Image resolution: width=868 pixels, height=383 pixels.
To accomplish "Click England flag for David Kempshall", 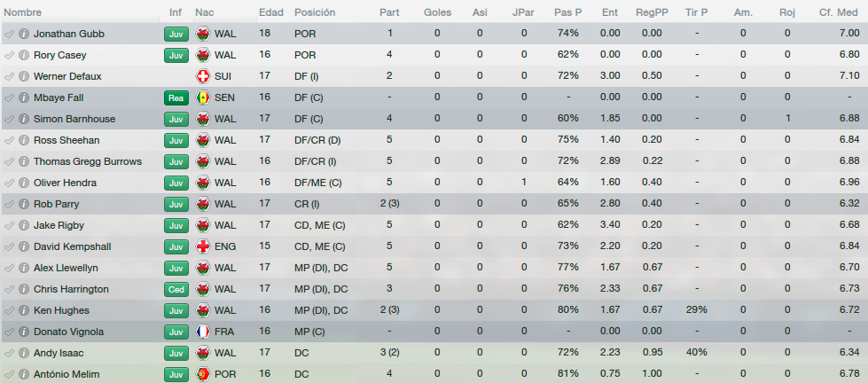I will pyautogui.click(x=203, y=246).
